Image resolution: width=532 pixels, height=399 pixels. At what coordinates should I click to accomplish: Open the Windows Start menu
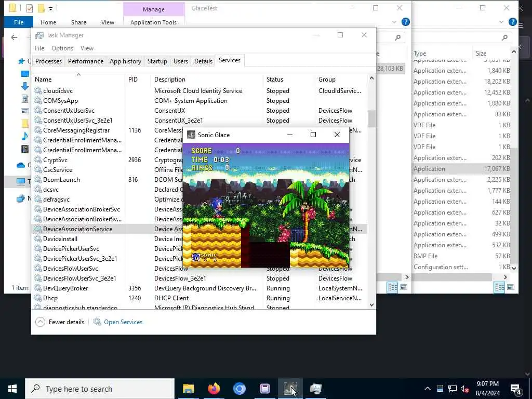pos(12,389)
